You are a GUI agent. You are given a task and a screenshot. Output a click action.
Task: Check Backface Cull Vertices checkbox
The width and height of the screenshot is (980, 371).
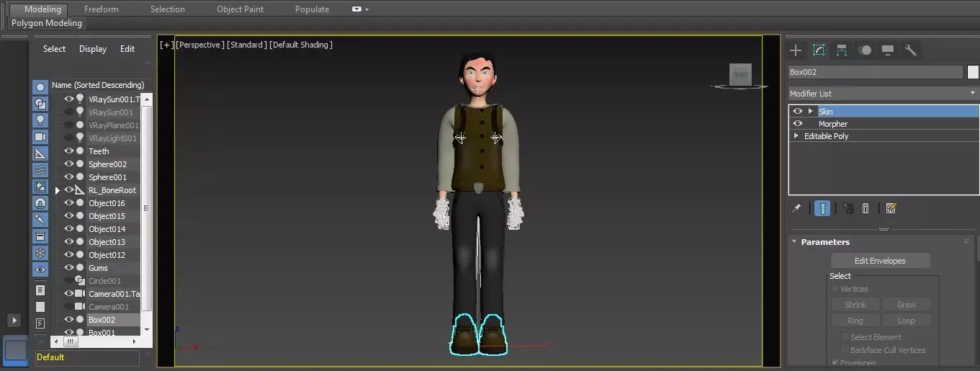(845, 350)
